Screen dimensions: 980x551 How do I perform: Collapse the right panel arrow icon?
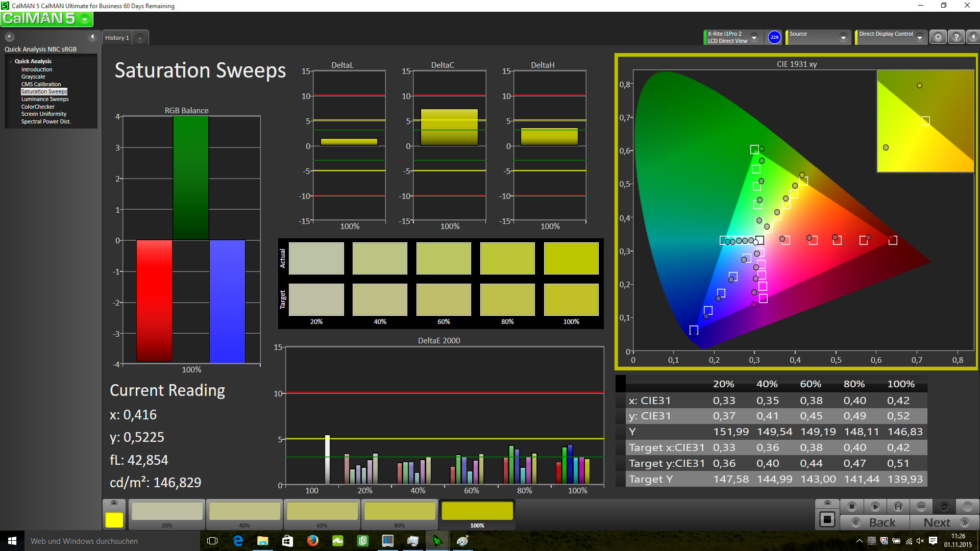[x=973, y=37]
